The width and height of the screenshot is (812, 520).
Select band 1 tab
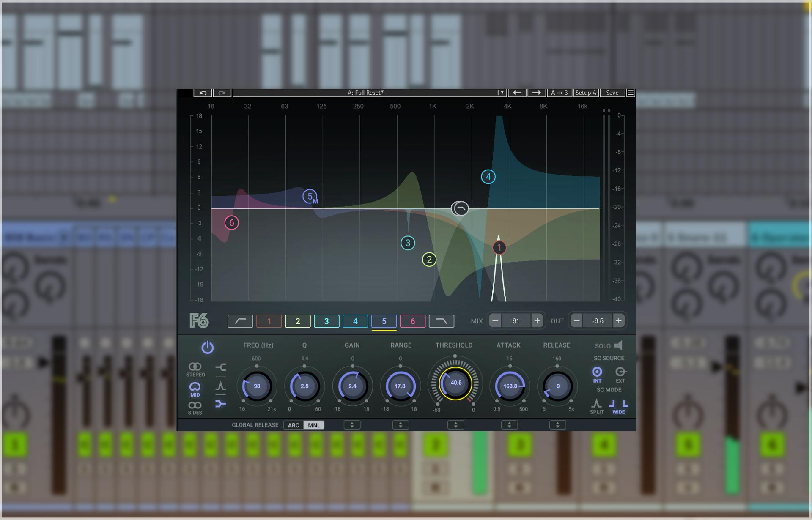pos(269,321)
